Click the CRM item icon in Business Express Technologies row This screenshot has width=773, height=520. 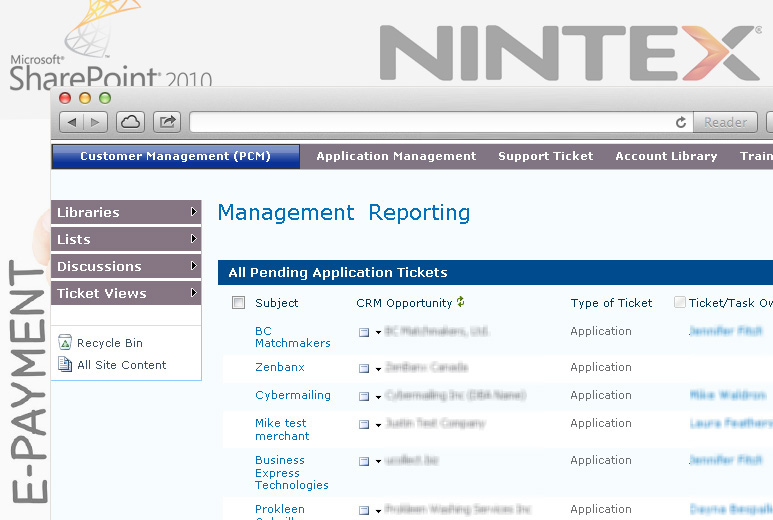364,461
